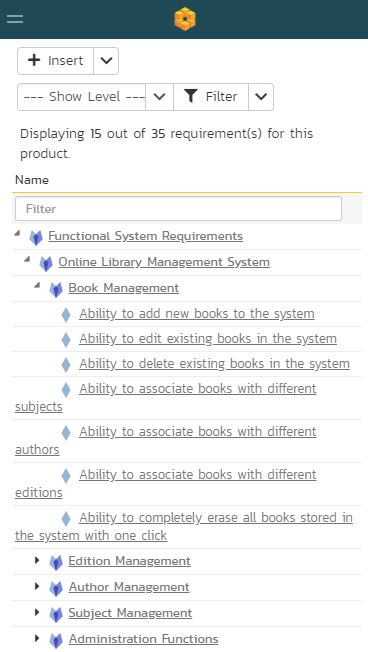The width and height of the screenshot is (368, 652).
Task: Collapse the Functional System Requirements node
Action: pyautogui.click(x=17, y=234)
